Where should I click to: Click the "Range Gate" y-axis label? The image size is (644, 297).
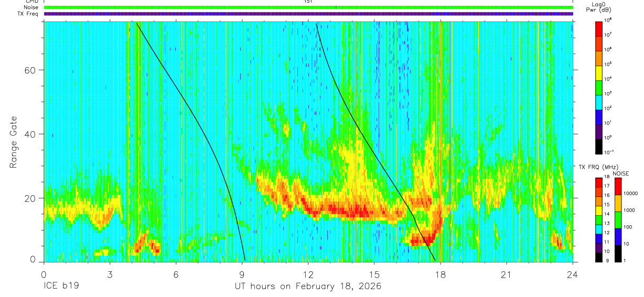(14, 142)
